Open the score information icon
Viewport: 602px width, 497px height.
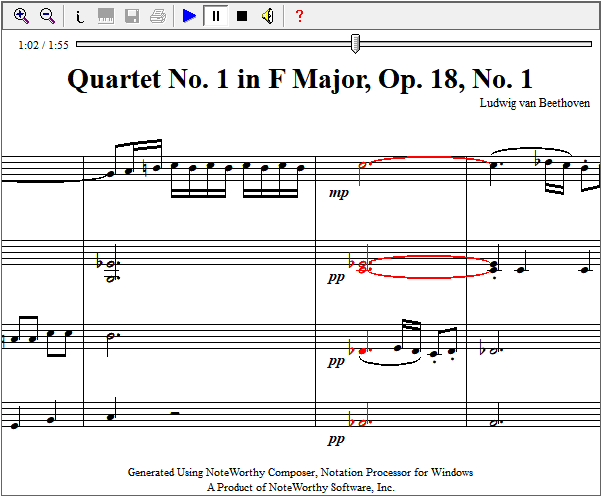point(79,17)
